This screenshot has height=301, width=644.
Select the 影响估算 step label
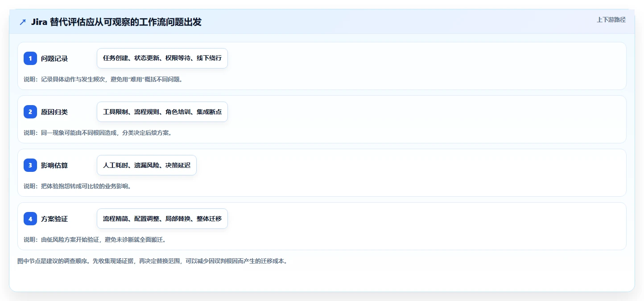point(54,165)
